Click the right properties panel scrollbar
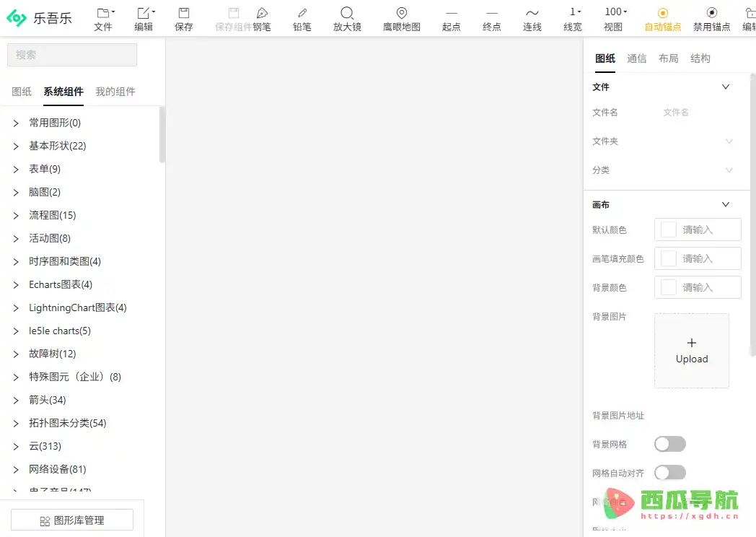The width and height of the screenshot is (756, 537). (x=752, y=214)
